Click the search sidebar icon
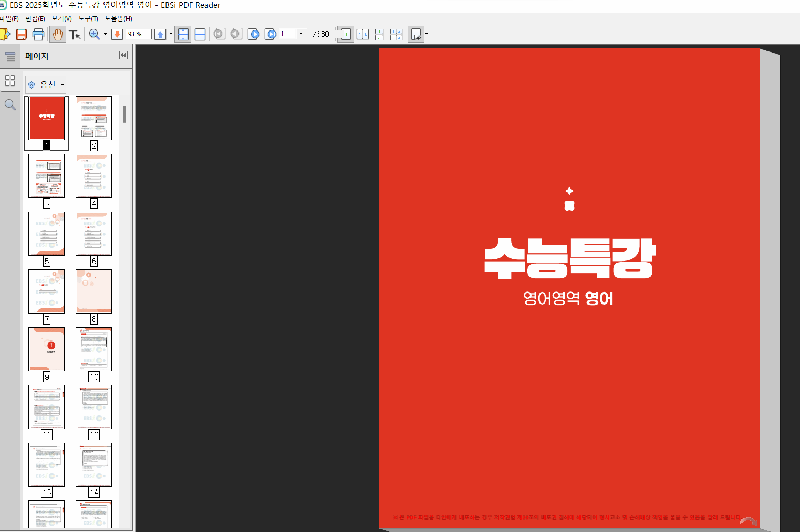This screenshot has width=800, height=532. click(10, 105)
